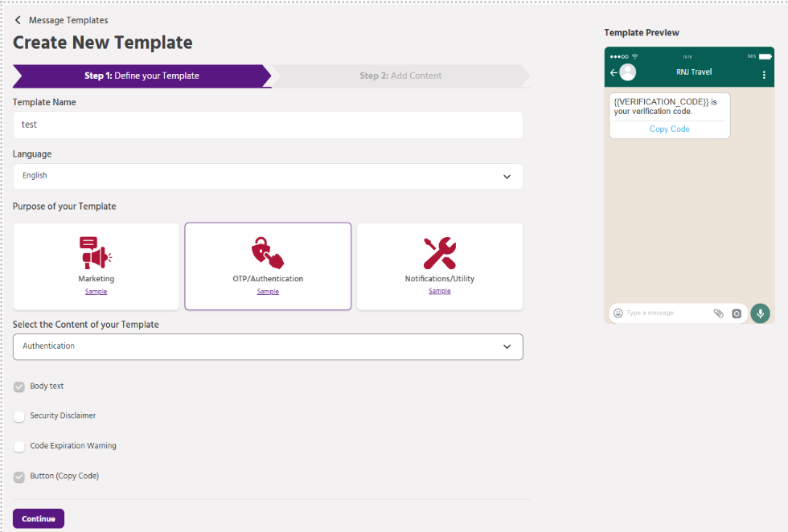Click the Template Name input field
Viewport: 788px width, 532px height.
tap(268, 125)
